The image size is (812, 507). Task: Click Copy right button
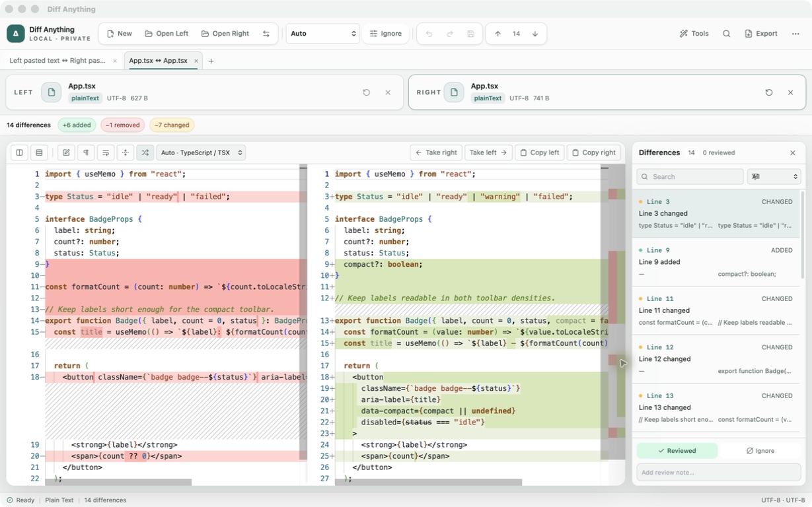(x=594, y=152)
